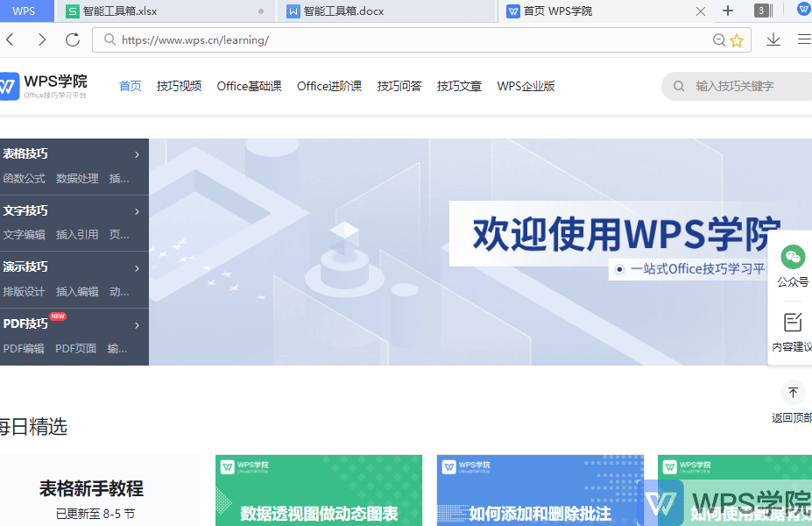Switch to 智能工具箱.docx tab
812x526 pixels.
pyautogui.click(x=385, y=11)
